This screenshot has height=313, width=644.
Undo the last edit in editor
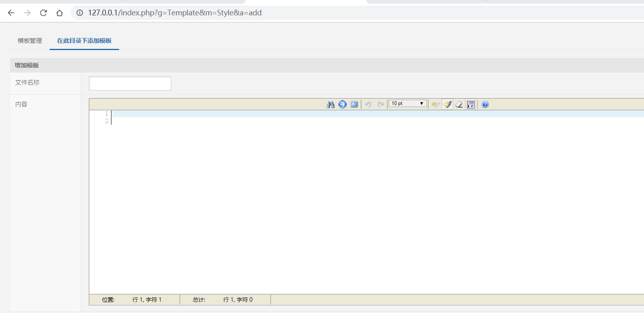click(x=368, y=105)
